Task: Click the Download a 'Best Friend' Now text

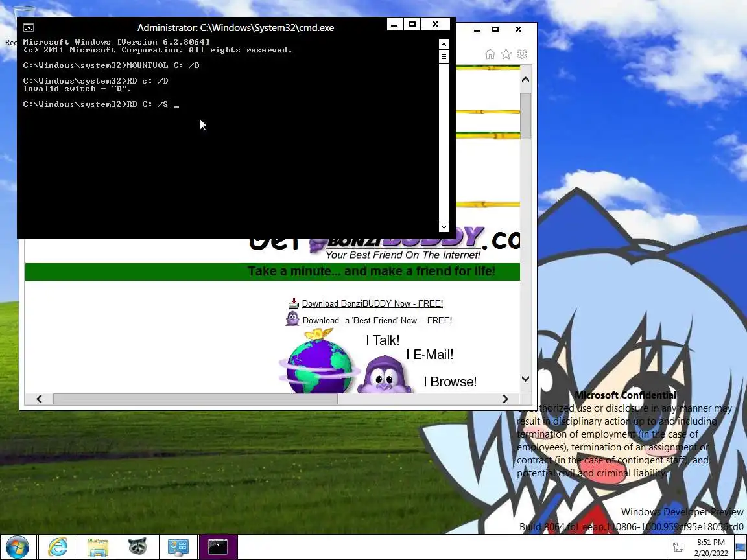Action: tap(377, 320)
